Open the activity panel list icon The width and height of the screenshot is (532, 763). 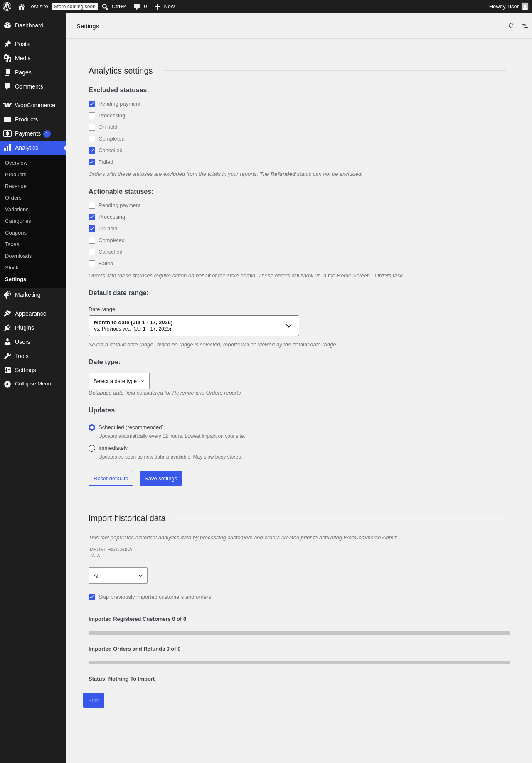(525, 26)
